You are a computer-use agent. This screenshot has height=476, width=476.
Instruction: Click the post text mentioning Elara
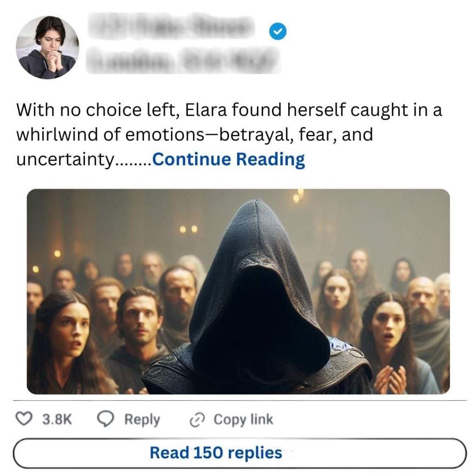tap(229, 134)
